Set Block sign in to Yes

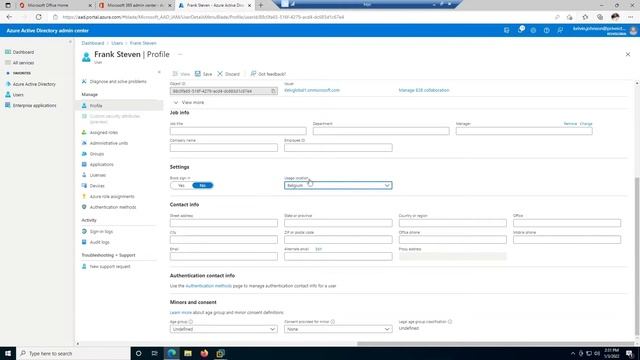181,185
